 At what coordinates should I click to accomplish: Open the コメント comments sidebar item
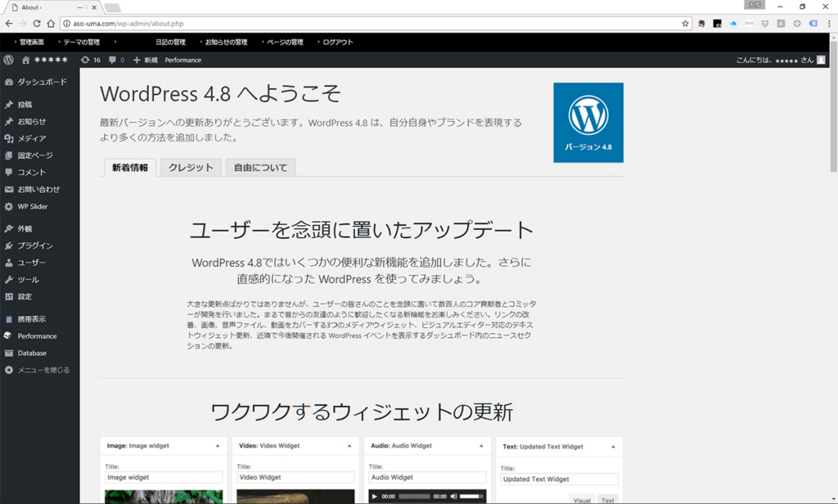pyautogui.click(x=39, y=173)
